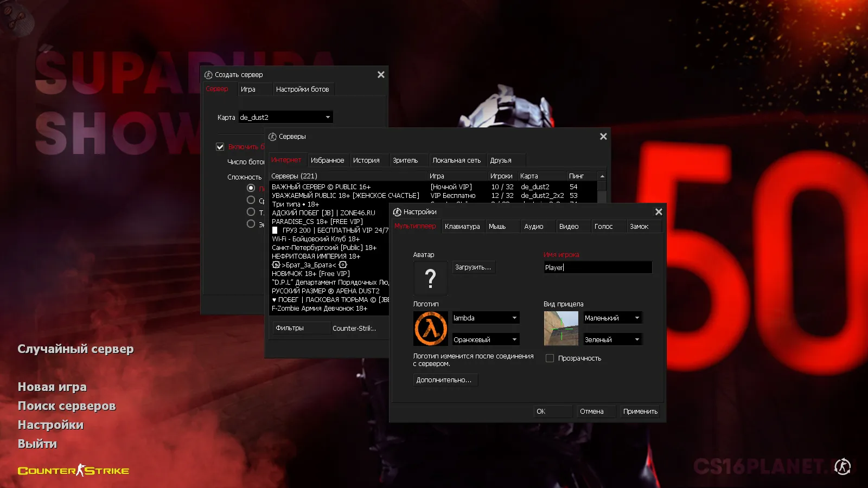Click the question-mark avatar placeholder
This screenshot has height=488, width=868.
430,278
